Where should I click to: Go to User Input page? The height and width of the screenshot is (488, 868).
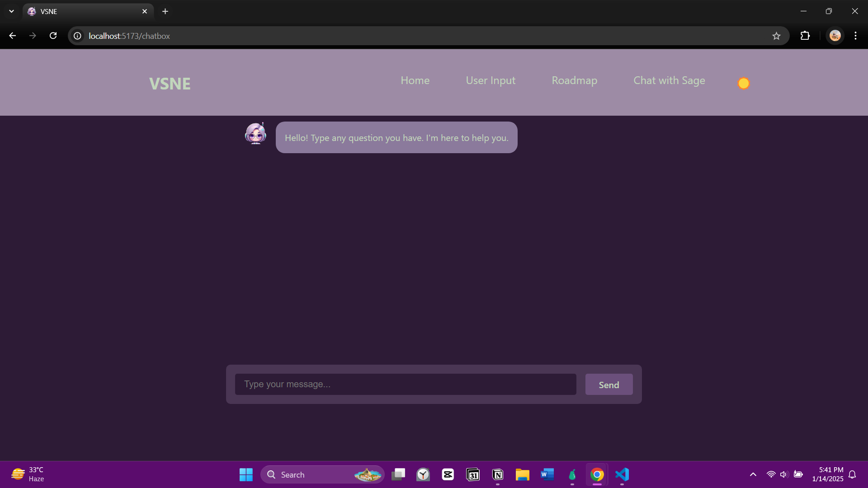[x=490, y=80]
